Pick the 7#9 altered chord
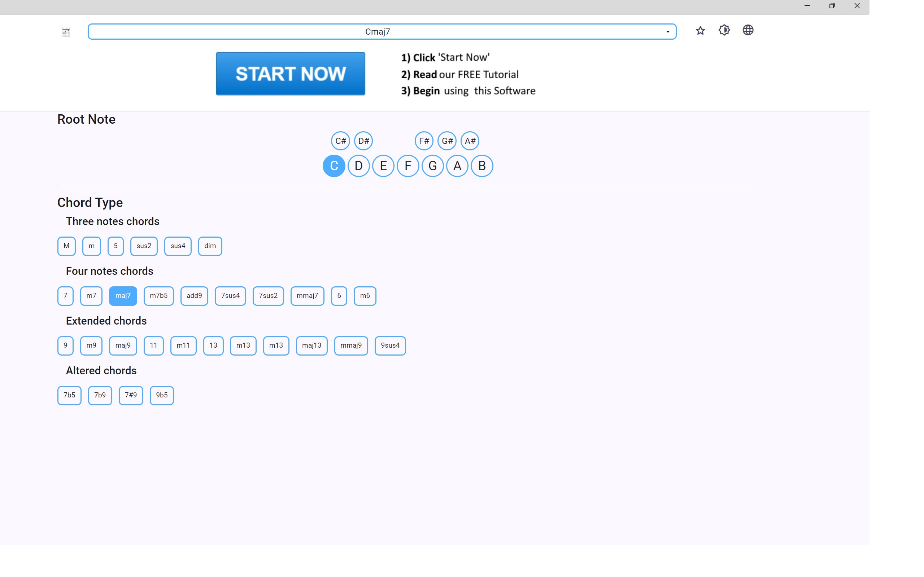Screen dimensions: 924x577 click(x=131, y=395)
